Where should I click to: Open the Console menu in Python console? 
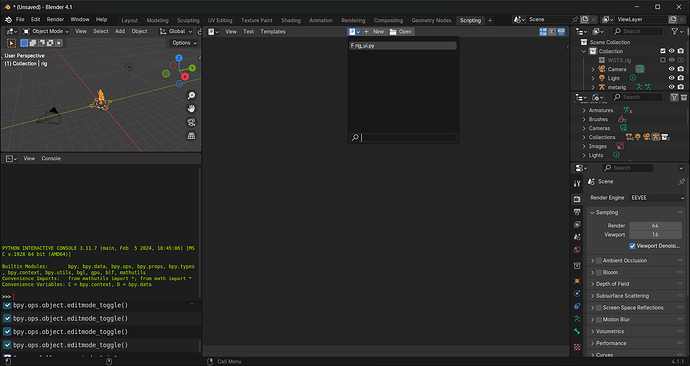click(x=51, y=158)
